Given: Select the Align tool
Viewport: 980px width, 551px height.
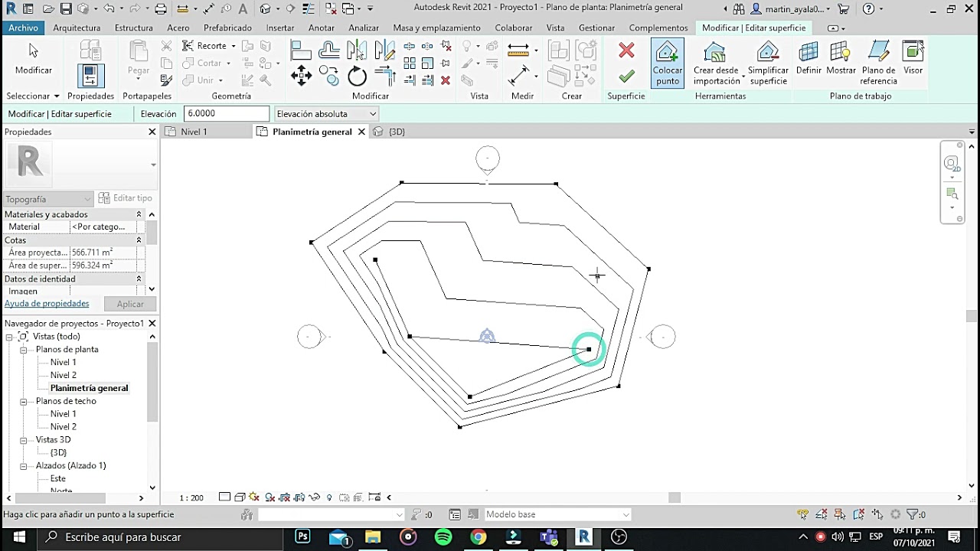Looking at the screenshot, I should click(x=301, y=51).
